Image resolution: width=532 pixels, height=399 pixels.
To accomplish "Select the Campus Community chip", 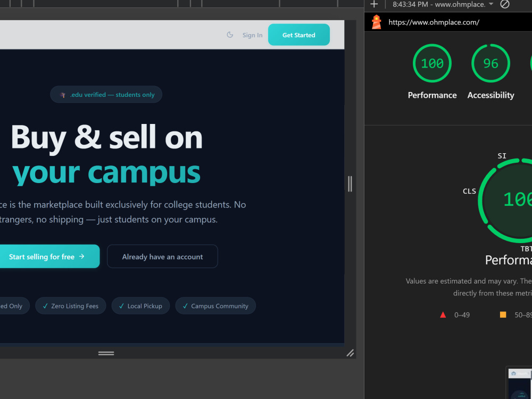I will (x=215, y=306).
